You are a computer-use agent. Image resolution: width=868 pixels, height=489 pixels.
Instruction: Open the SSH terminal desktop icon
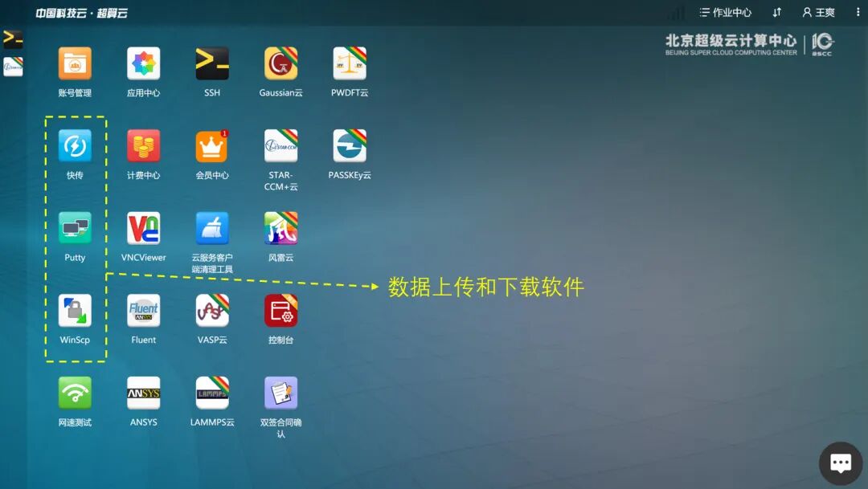212,63
